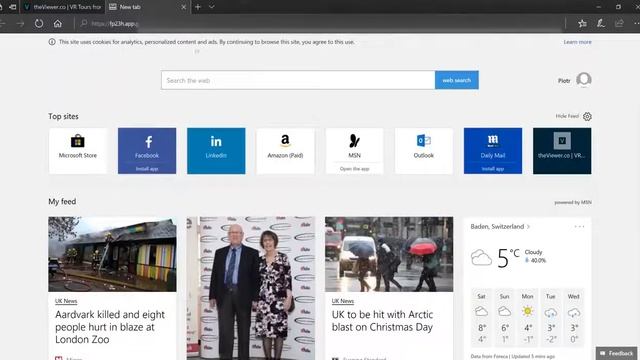Open the LinkedIn top site tile

pyautogui.click(x=216, y=151)
